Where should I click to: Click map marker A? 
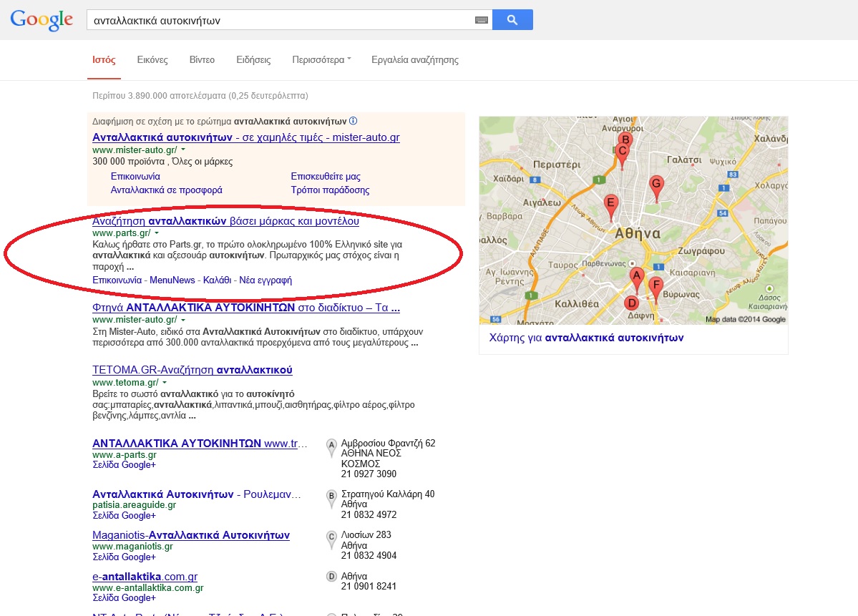pos(636,279)
